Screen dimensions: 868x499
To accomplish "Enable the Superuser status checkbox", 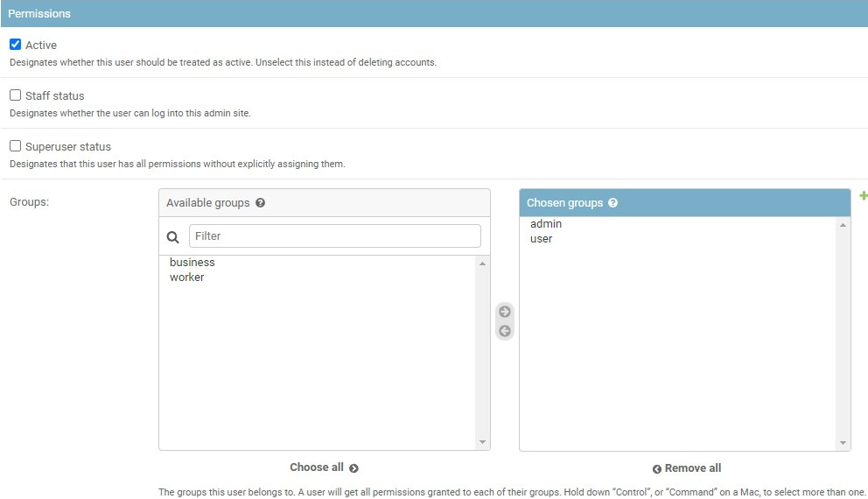I will coord(16,146).
